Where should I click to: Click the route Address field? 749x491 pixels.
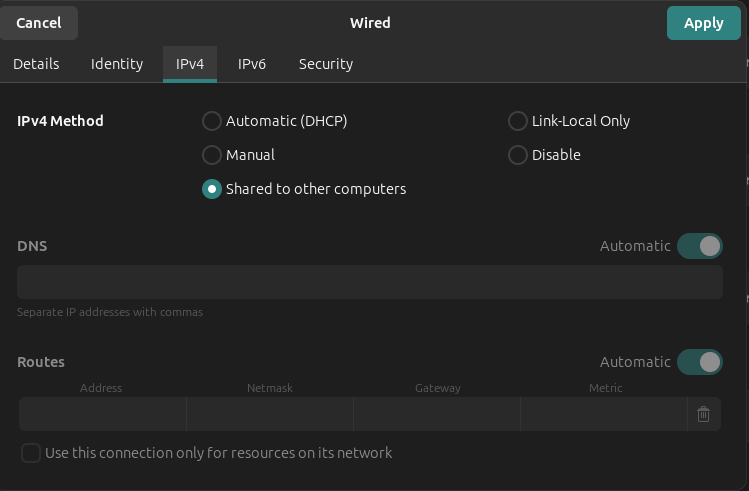point(102,414)
